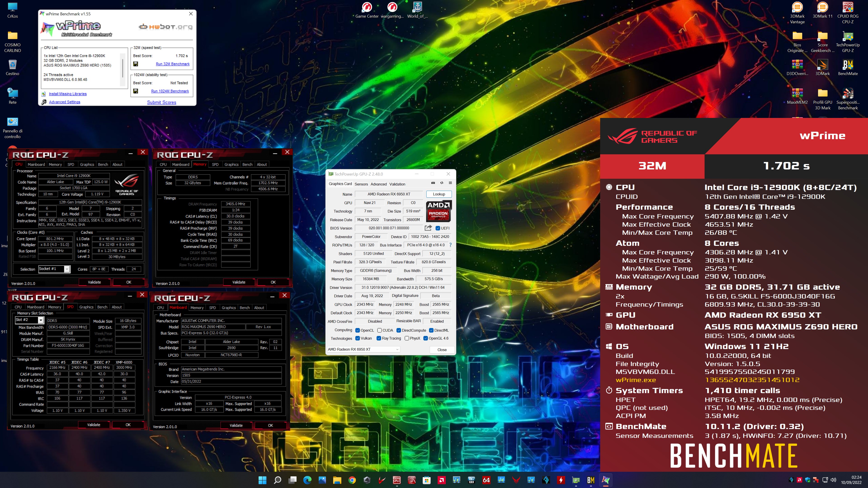Click the Submit Scores link
The height and width of the screenshot is (488, 868).
coord(161,102)
